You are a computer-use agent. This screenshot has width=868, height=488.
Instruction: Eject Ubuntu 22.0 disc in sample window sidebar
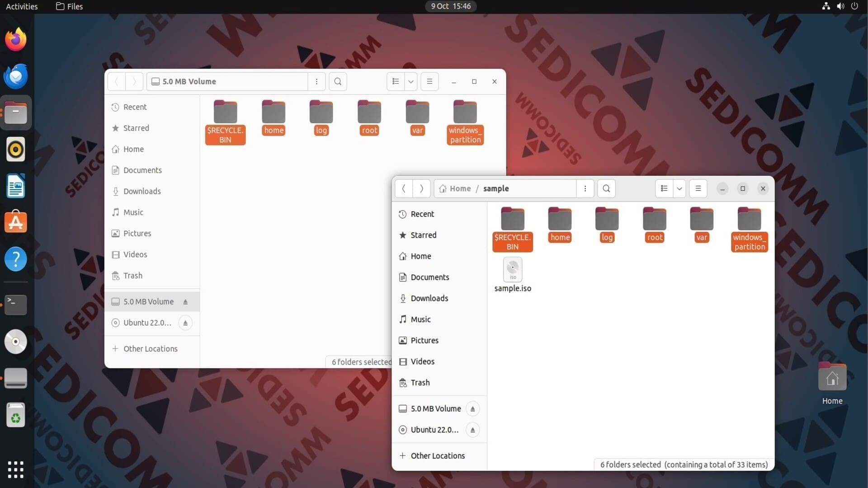[x=472, y=430]
